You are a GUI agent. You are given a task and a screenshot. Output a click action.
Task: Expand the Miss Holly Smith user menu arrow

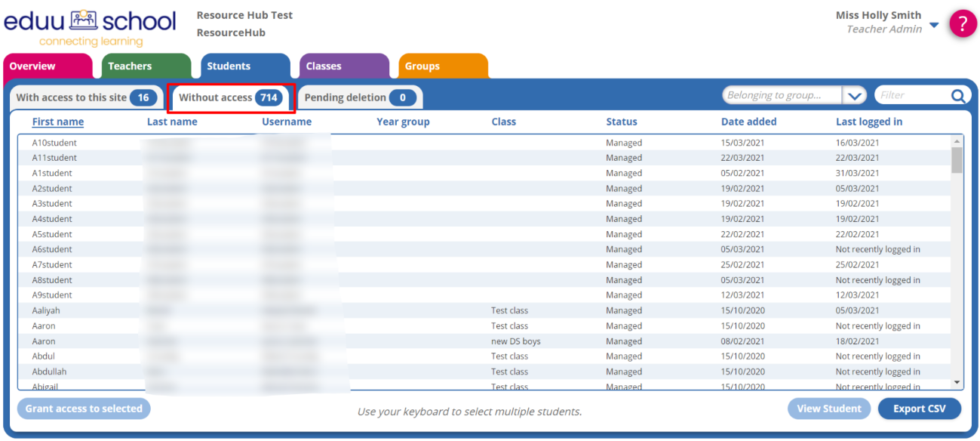point(934,26)
